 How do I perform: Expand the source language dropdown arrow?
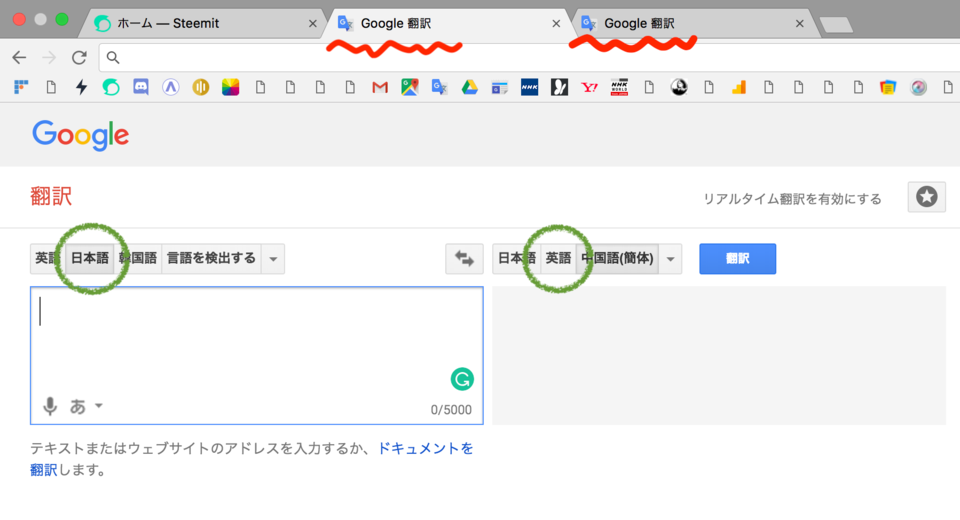coord(273,258)
